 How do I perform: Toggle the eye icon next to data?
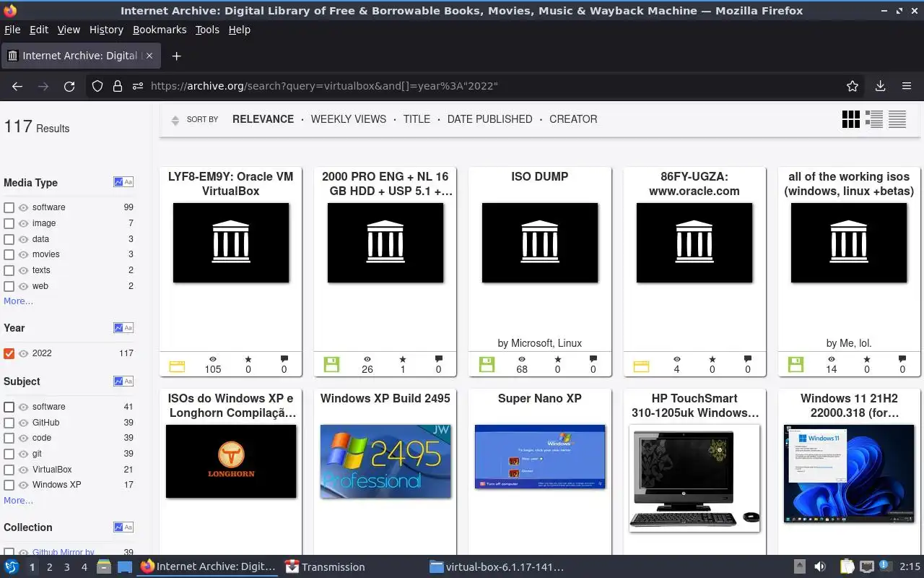pyautogui.click(x=23, y=239)
